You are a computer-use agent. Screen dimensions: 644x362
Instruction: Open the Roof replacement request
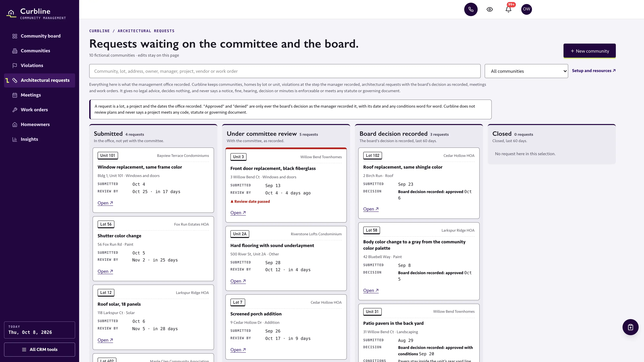[371, 209]
